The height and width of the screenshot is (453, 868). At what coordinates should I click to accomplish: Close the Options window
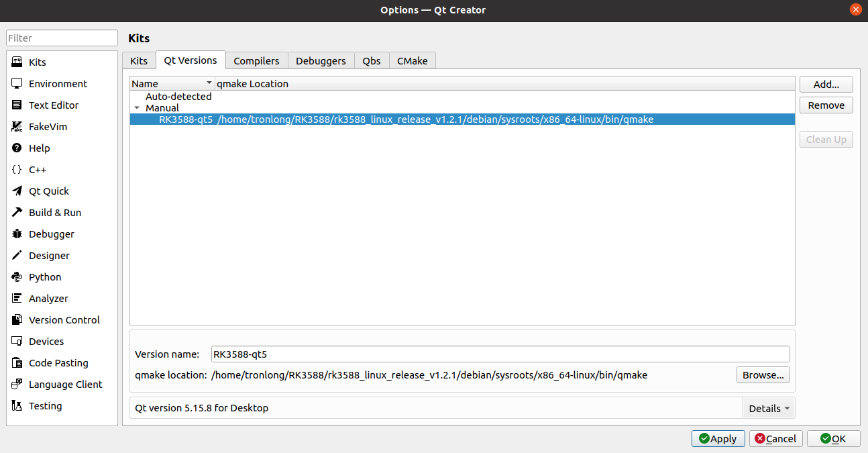tap(855, 9)
